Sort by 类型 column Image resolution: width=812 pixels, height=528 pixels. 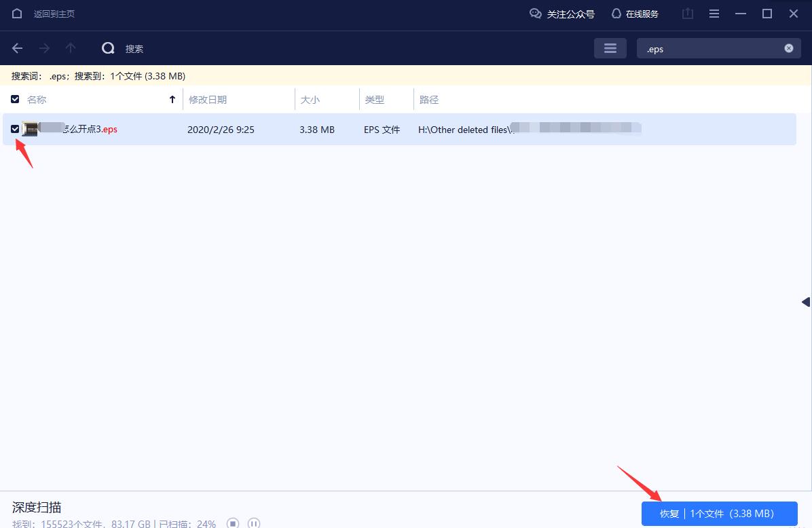[374, 99]
